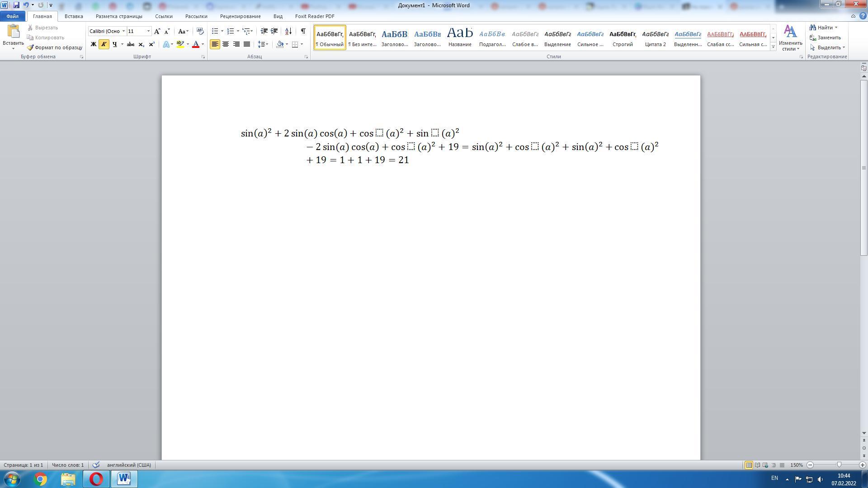Expand the Шрифт dialog launcher
Viewport: 868px width, 488px height.
coord(203,57)
